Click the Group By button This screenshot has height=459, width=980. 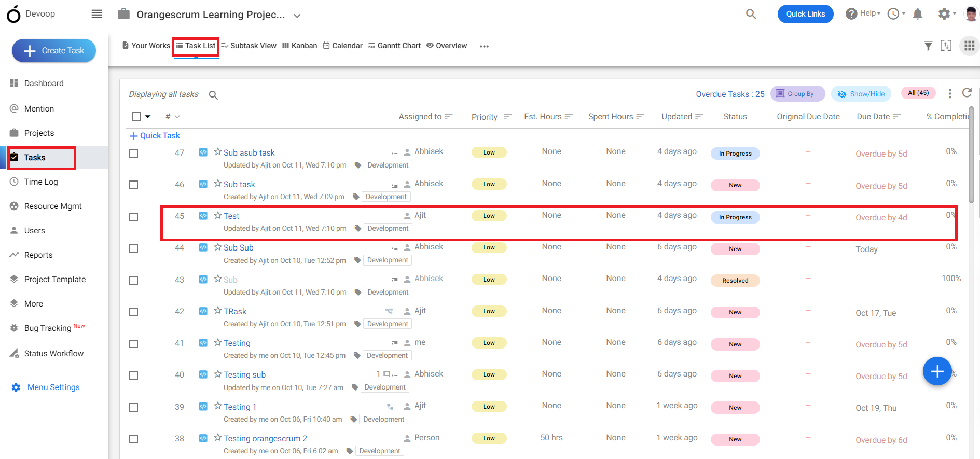797,94
